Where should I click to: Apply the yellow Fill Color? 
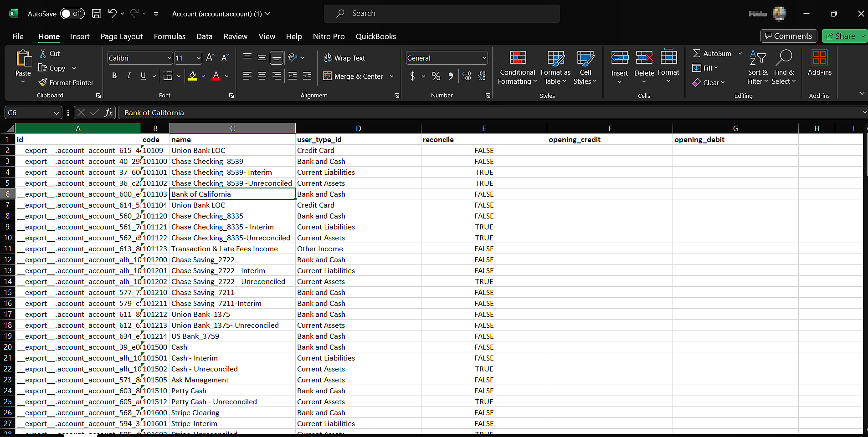193,76
